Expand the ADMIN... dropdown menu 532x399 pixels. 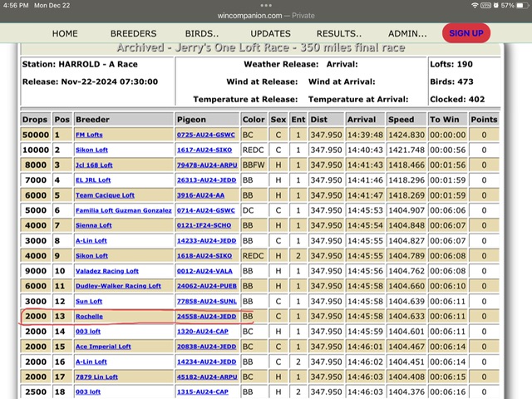tap(406, 34)
